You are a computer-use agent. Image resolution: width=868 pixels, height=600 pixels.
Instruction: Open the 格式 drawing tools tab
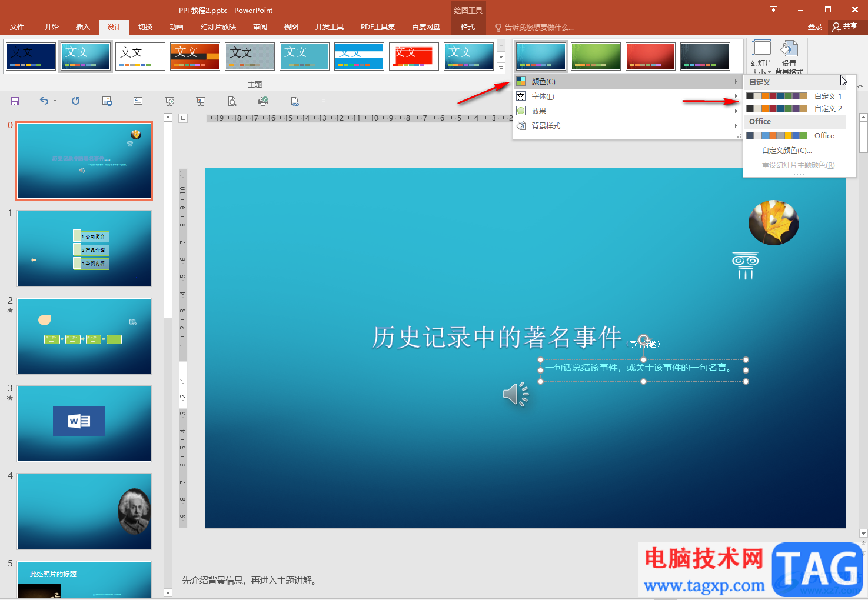[468, 26]
